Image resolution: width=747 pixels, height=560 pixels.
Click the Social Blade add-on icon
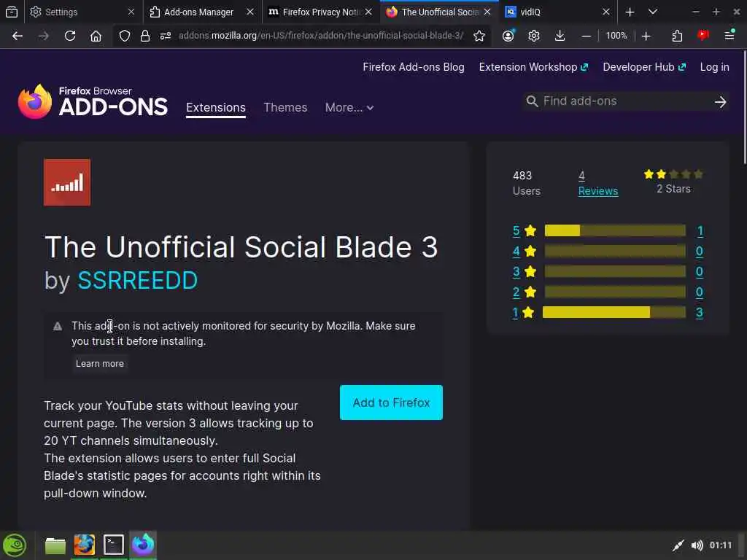[67, 182]
